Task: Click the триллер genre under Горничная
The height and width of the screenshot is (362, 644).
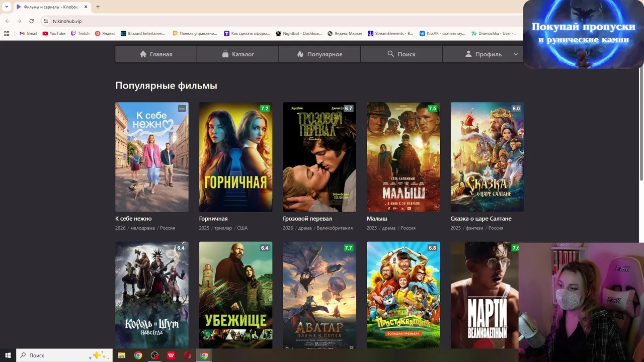Action: [x=223, y=228]
